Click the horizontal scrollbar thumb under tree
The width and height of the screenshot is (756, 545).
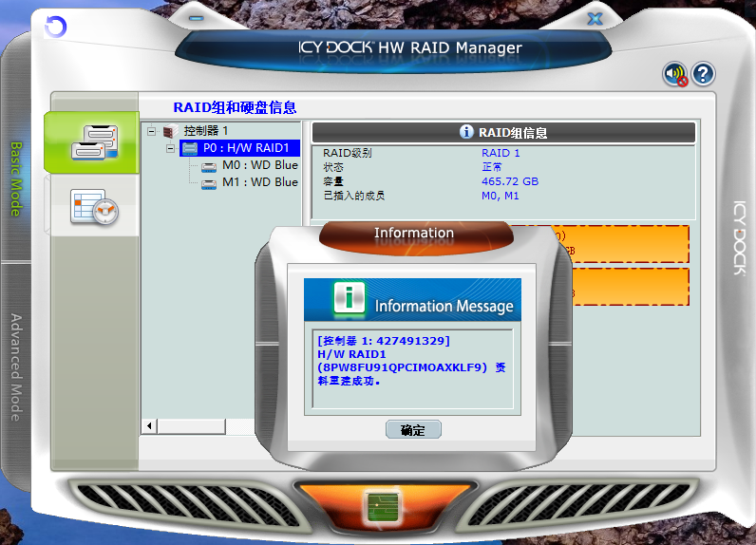coord(192,425)
